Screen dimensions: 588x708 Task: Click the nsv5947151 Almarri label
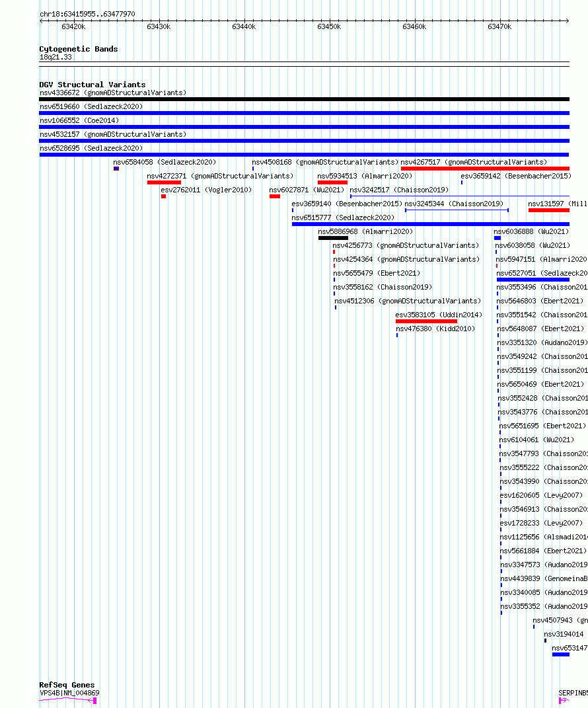pyautogui.click(x=542, y=259)
